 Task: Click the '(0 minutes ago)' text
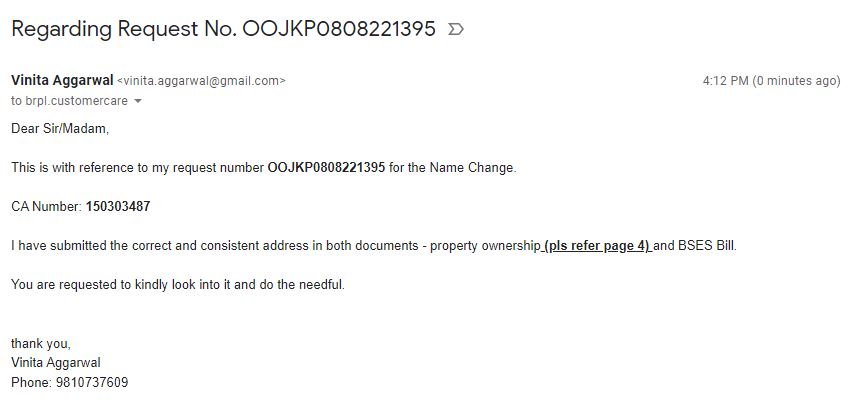coord(797,81)
